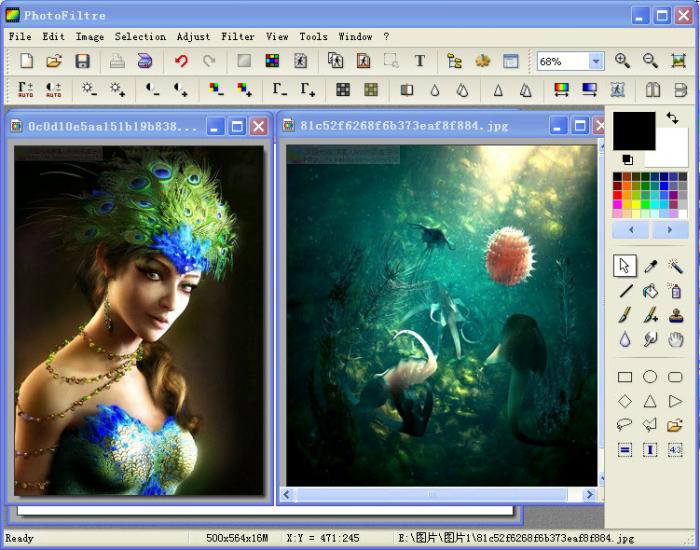Open a file with the folder icon
Viewport: 700px width, 550px height.
point(54,61)
